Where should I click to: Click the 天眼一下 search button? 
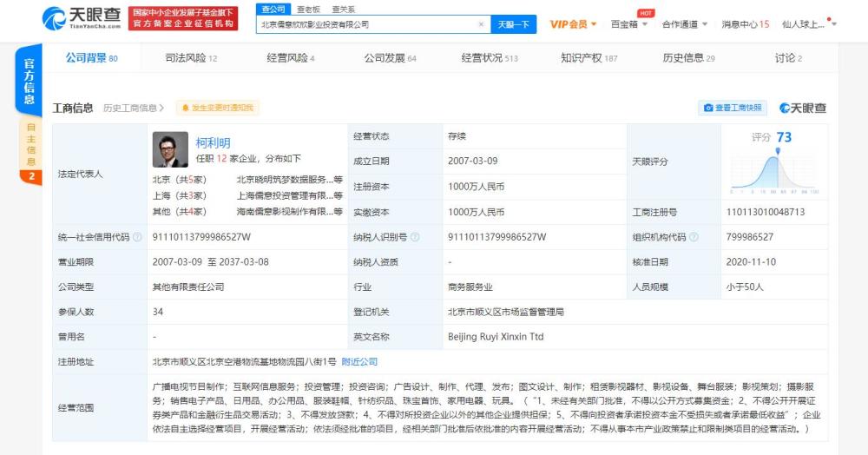(x=513, y=24)
